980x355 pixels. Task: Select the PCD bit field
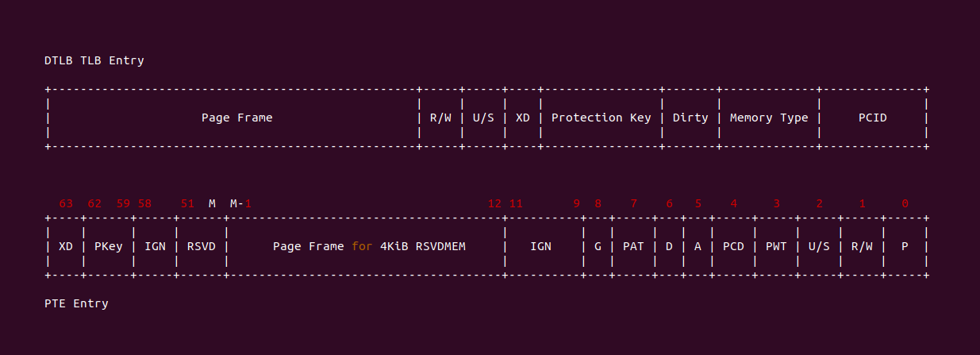733,246
